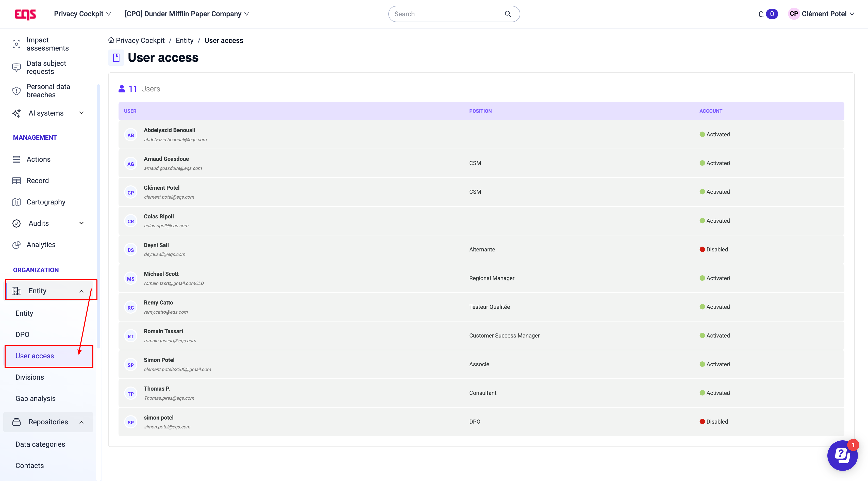
Task: Click the Record table icon
Action: pyautogui.click(x=16, y=181)
